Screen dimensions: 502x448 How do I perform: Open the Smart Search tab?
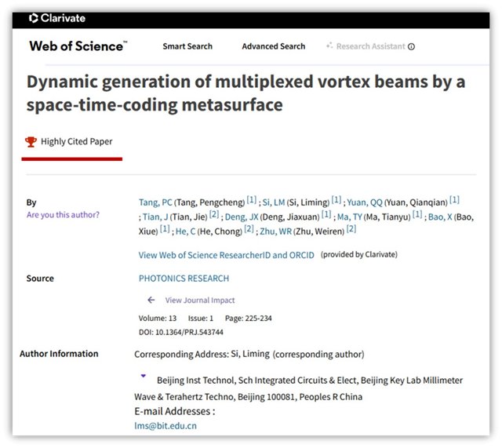[x=187, y=46]
